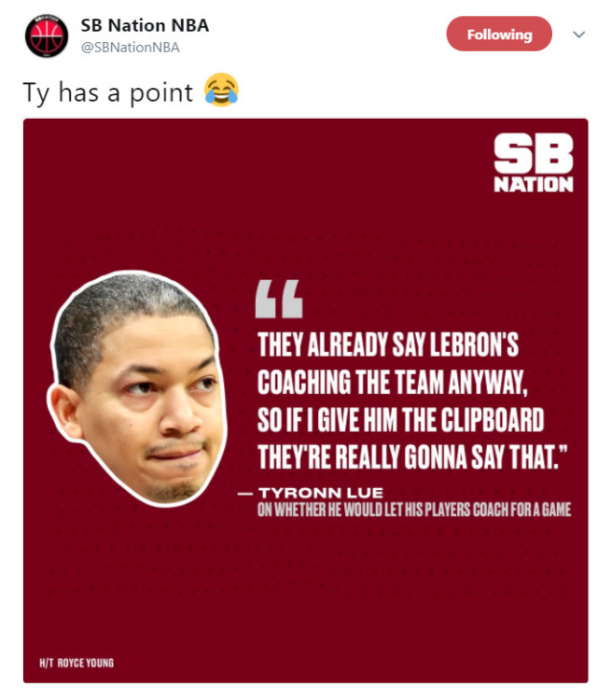Click the line "So if I give him the clipboard"

click(401, 420)
